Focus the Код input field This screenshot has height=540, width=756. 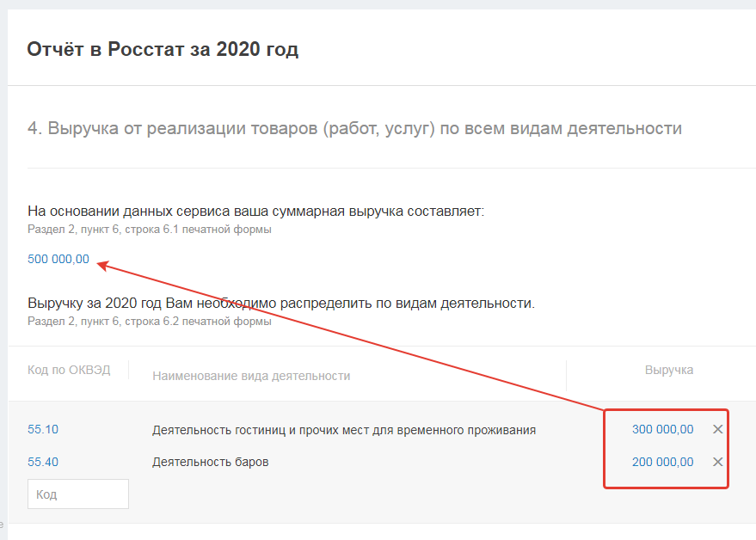[x=78, y=494]
